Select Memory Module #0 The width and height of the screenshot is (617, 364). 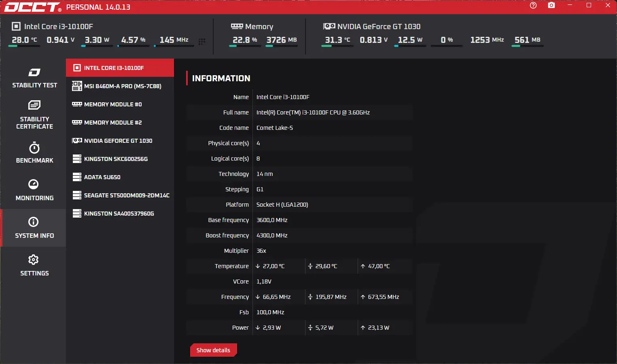pyautogui.click(x=120, y=104)
